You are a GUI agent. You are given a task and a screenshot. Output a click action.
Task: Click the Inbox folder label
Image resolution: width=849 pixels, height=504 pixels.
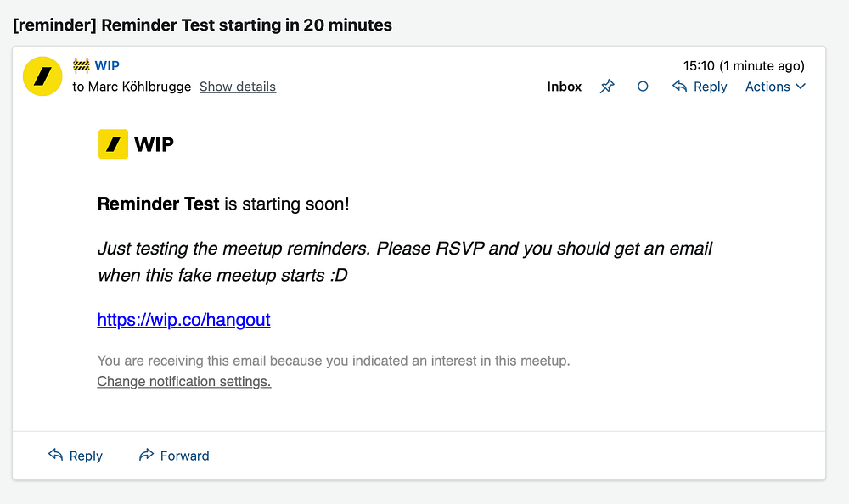click(565, 87)
